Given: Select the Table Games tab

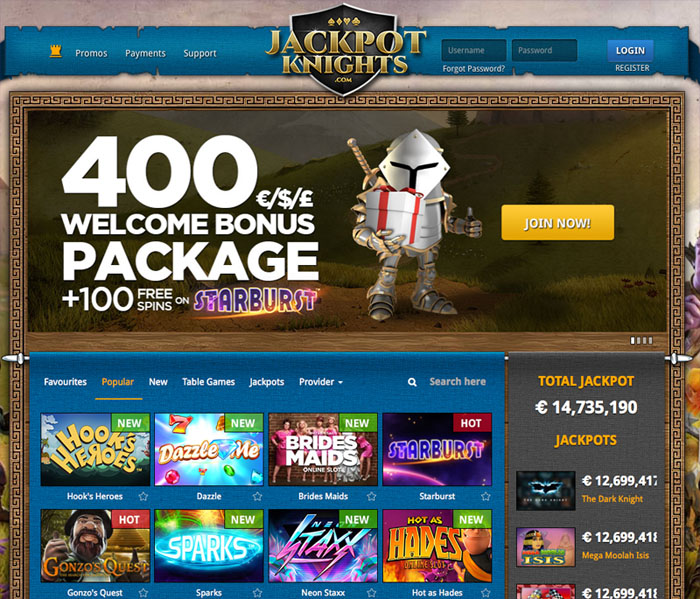Looking at the screenshot, I should [208, 382].
